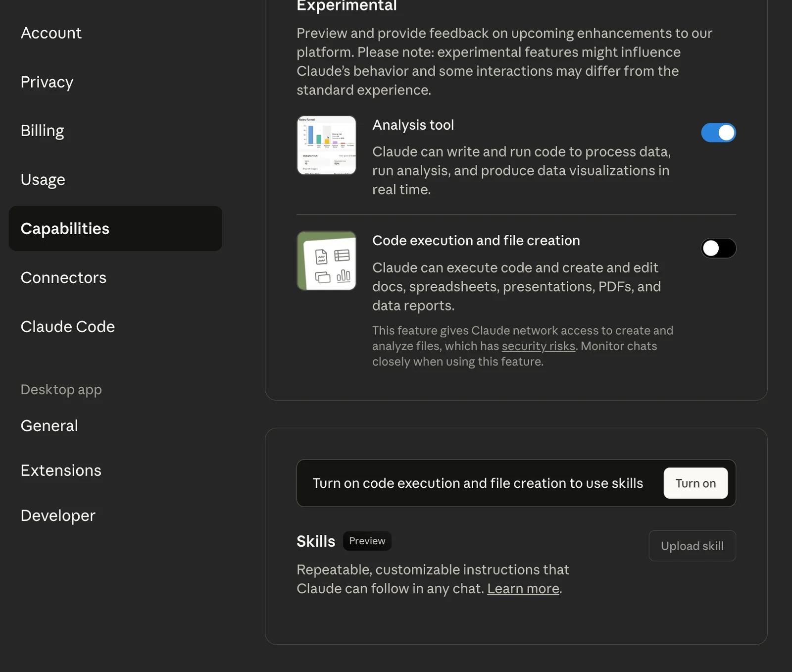Click the Upload skill button

tap(692, 546)
